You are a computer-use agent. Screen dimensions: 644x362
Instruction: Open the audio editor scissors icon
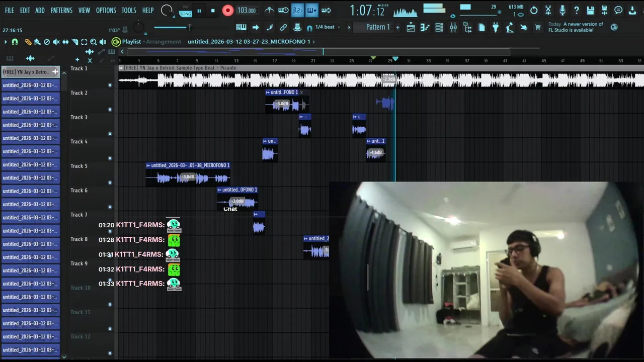[x=548, y=10]
